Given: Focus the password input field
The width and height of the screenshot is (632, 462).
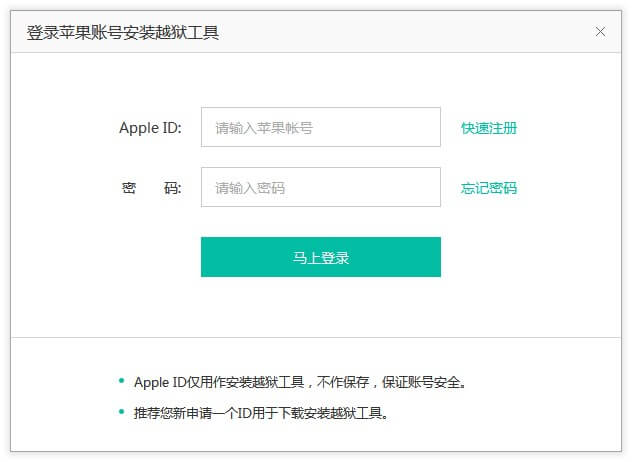Looking at the screenshot, I should [321, 187].
